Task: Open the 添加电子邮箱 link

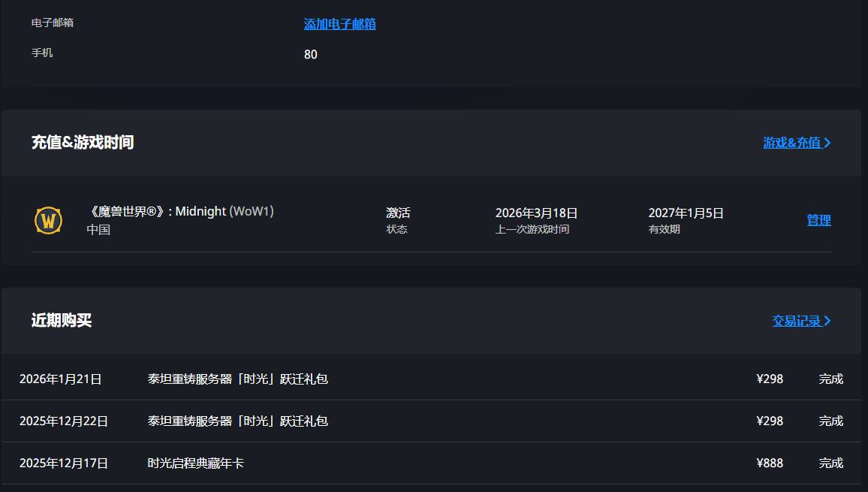Action: 340,24
